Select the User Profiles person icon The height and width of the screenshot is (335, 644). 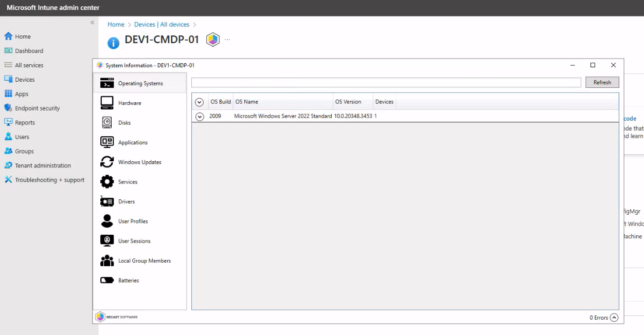[107, 221]
